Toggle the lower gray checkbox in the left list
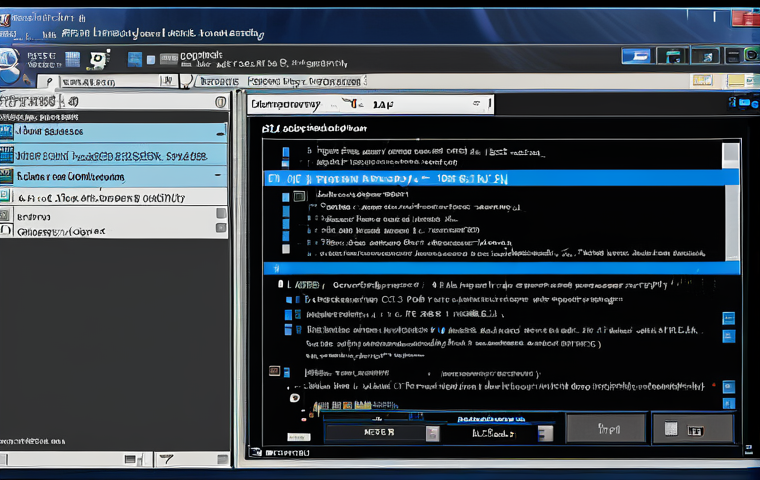Screen dimensions: 760x480 pos(221,228)
